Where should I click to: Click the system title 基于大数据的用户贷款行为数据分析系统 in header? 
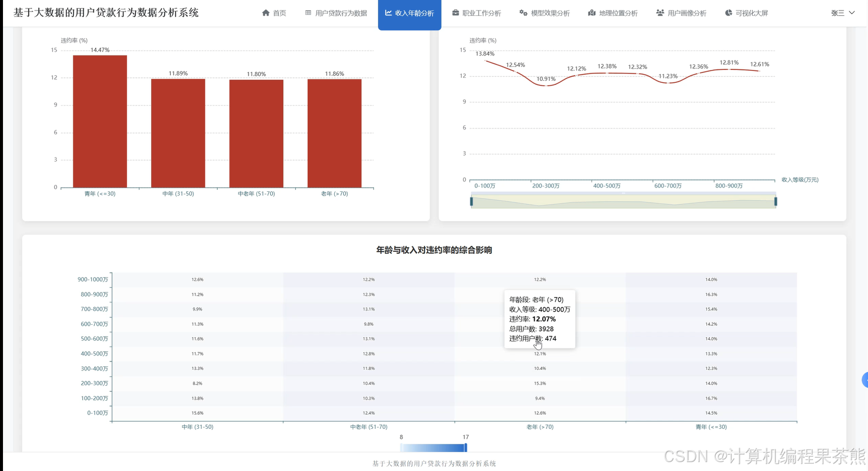click(106, 12)
